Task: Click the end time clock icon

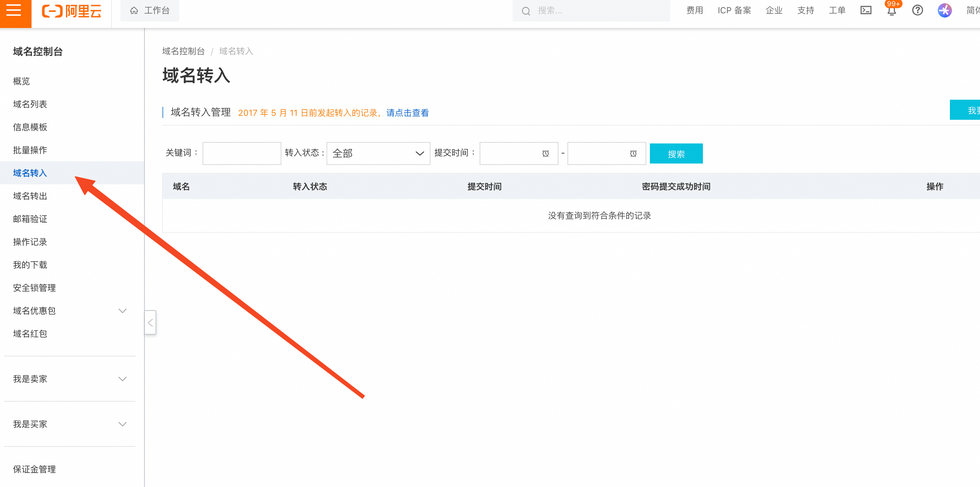Action: coord(633,153)
